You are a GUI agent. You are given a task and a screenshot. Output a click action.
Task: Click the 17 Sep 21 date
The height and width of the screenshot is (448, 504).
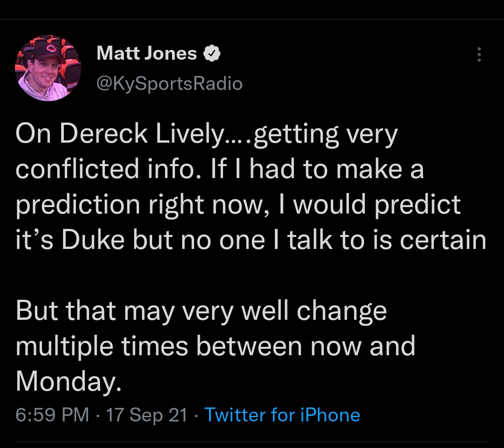[x=147, y=414]
